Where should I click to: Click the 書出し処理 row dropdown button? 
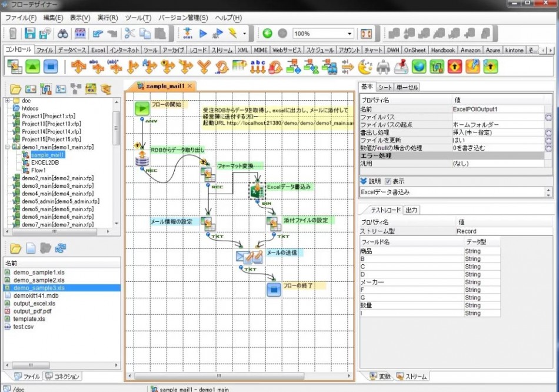click(x=548, y=132)
